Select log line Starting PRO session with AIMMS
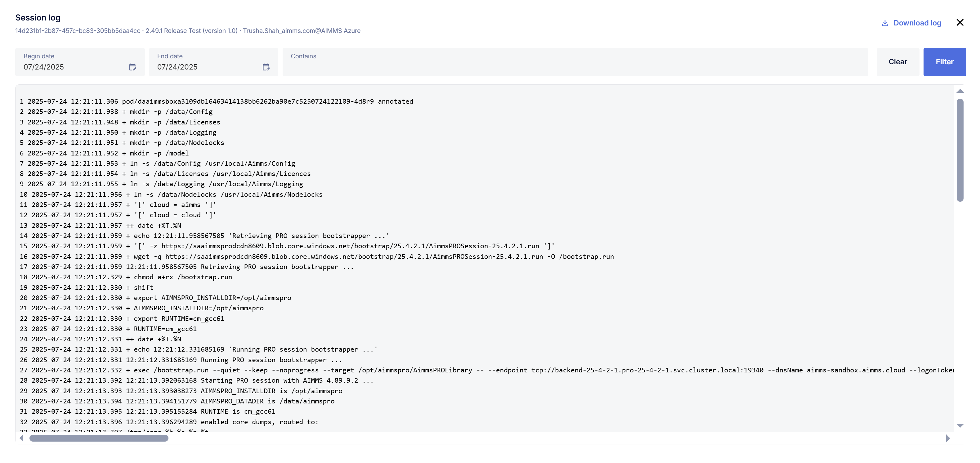 point(197,380)
